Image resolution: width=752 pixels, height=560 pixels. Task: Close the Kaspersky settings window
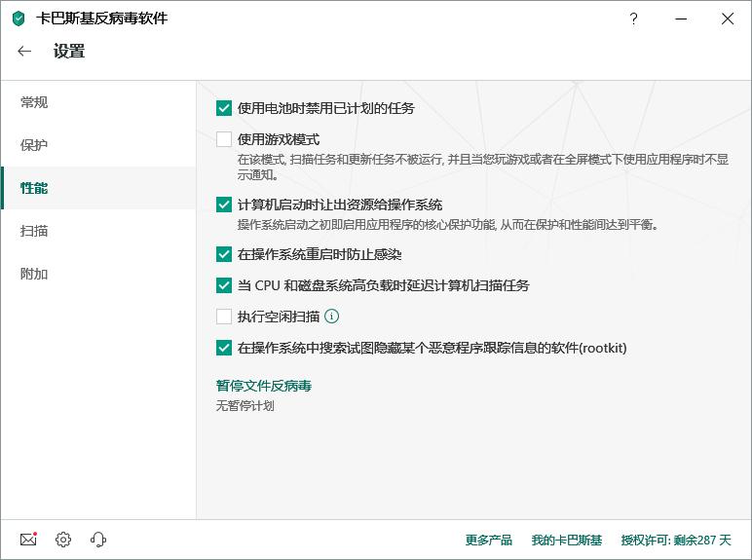click(728, 19)
